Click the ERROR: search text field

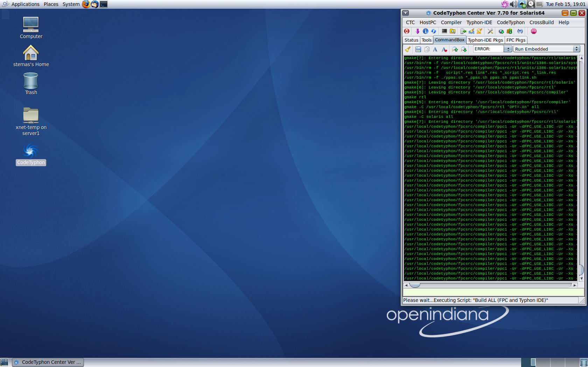[x=488, y=49]
